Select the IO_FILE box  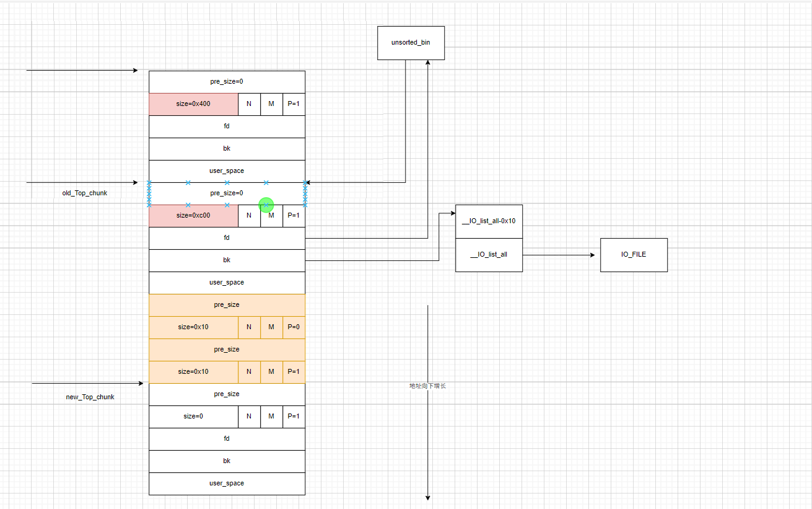pos(634,255)
